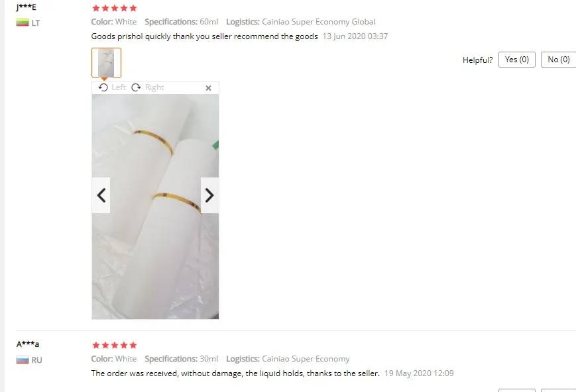Click the Lithuanian flag icon

pos(23,23)
